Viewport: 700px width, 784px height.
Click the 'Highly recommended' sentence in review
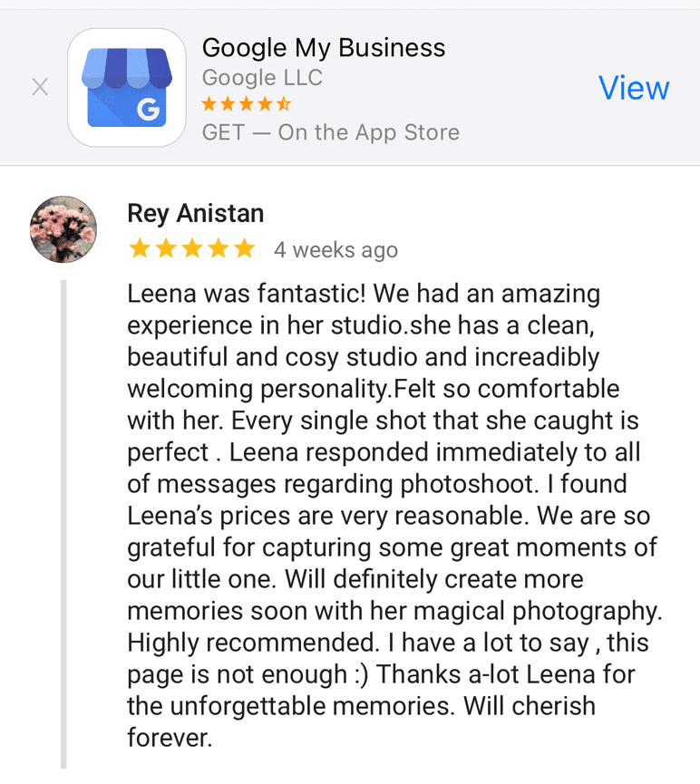tap(251, 643)
